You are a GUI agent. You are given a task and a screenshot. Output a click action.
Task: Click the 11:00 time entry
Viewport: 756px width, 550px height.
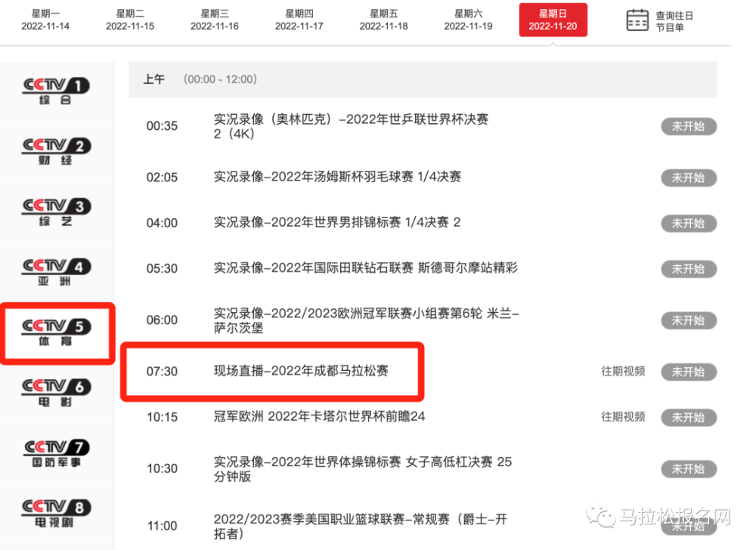click(162, 526)
